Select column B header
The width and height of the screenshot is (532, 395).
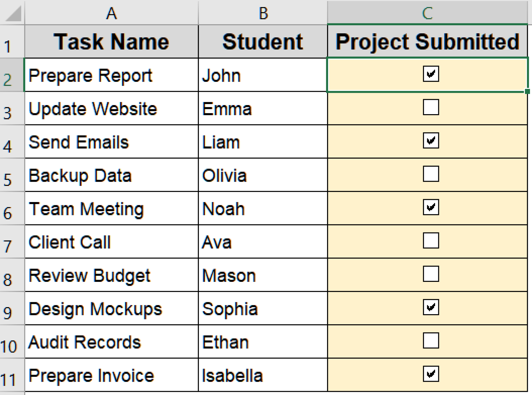pyautogui.click(x=263, y=13)
